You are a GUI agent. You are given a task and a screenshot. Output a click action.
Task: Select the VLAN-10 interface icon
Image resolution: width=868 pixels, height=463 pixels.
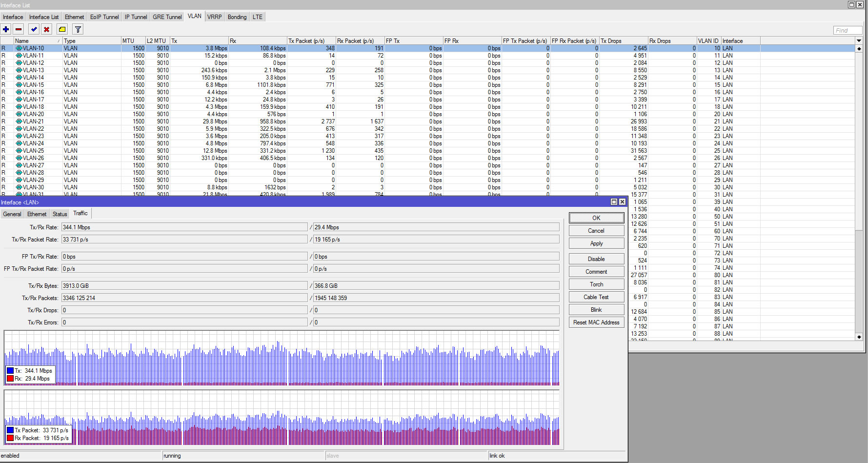click(19, 48)
